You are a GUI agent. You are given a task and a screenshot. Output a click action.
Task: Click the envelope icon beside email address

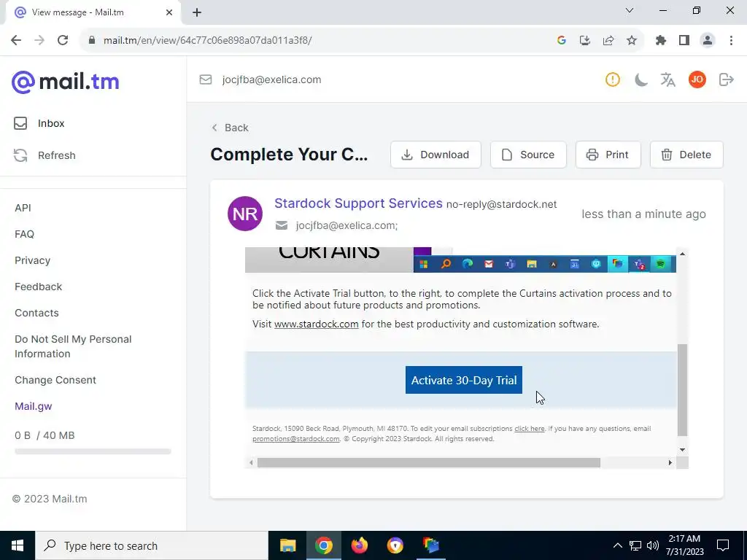(205, 79)
